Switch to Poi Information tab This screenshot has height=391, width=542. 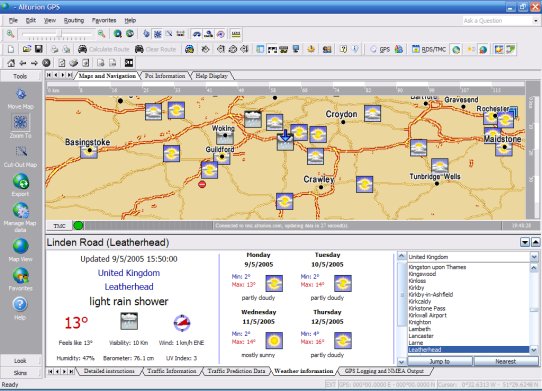165,76
